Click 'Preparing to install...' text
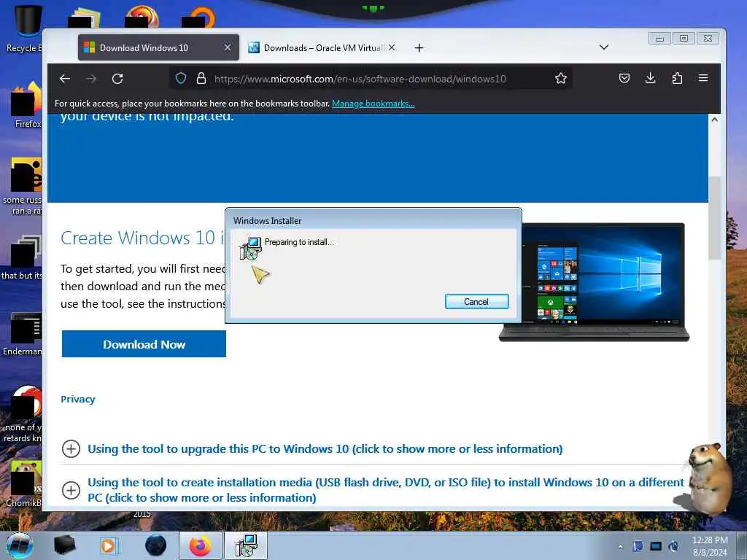 pos(299,242)
